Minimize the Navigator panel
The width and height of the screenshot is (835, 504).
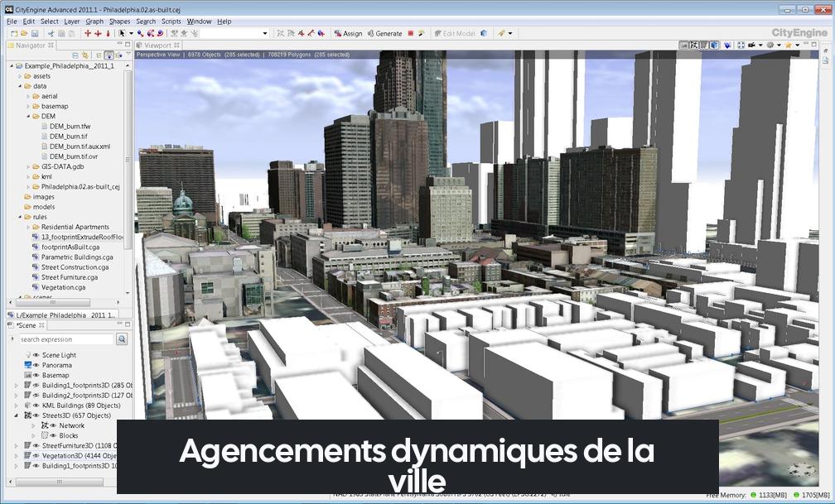pyautogui.click(x=118, y=45)
